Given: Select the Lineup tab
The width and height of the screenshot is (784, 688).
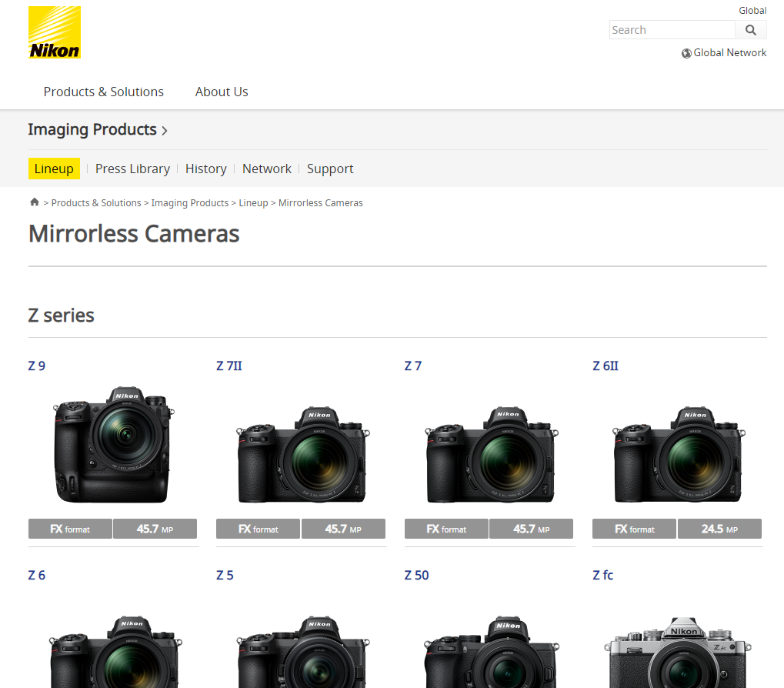Looking at the screenshot, I should (54, 169).
